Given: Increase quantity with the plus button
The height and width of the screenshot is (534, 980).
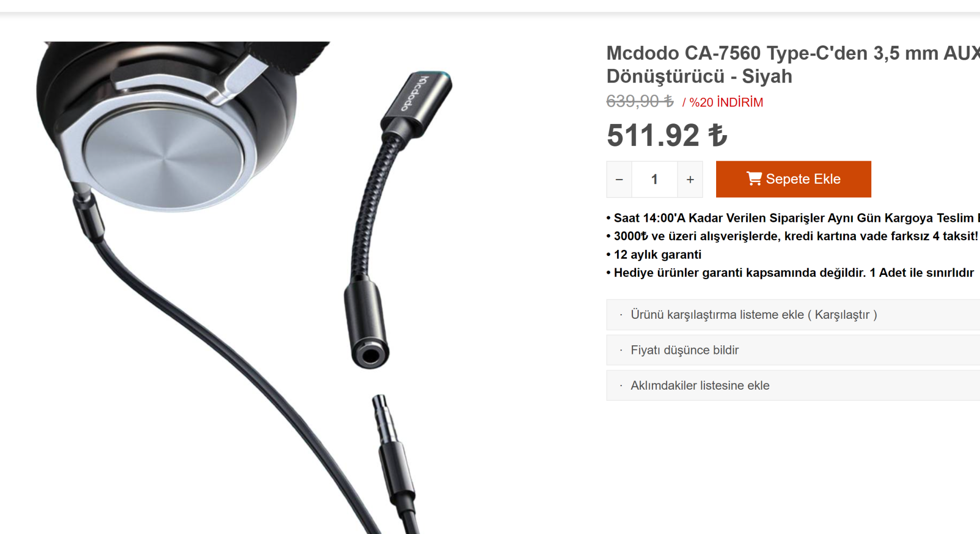Looking at the screenshot, I should [690, 180].
